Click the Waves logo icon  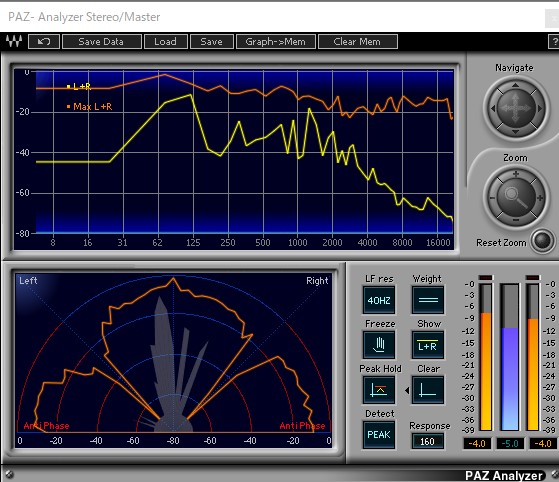point(14,41)
